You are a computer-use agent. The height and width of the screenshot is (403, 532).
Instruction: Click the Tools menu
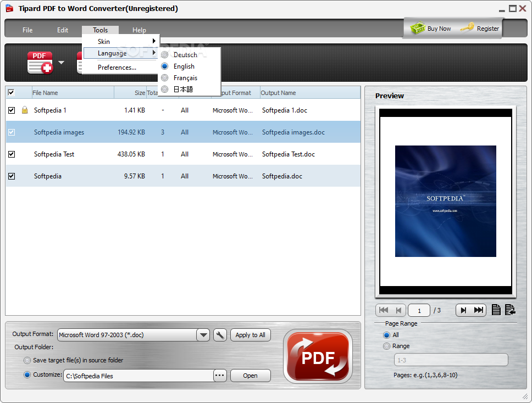point(101,30)
